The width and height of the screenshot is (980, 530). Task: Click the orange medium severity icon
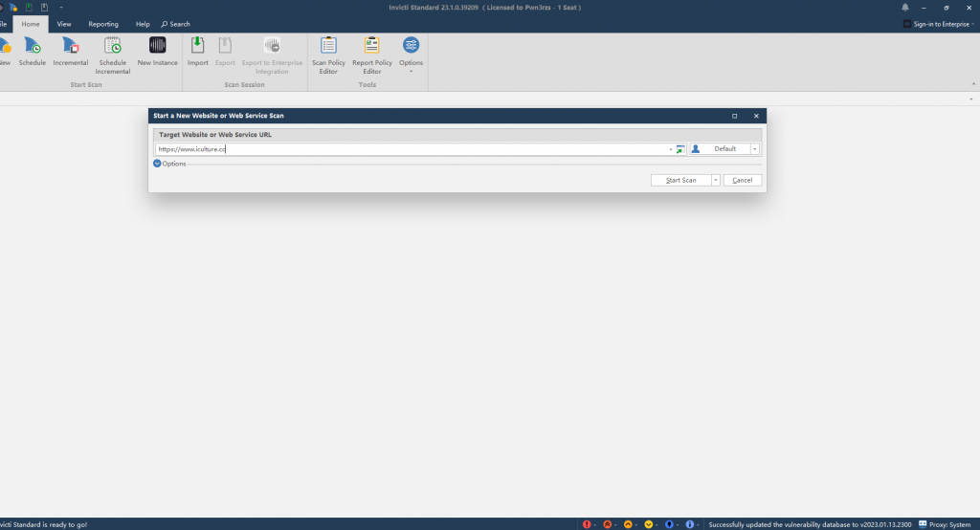tap(628, 524)
